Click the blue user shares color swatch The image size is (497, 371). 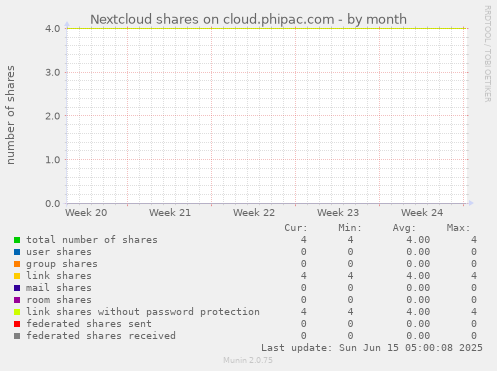17,252
